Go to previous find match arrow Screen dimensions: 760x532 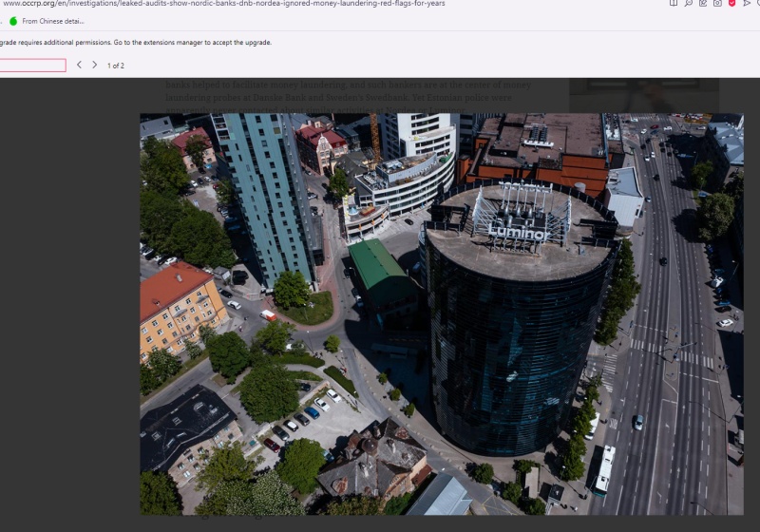tap(79, 65)
